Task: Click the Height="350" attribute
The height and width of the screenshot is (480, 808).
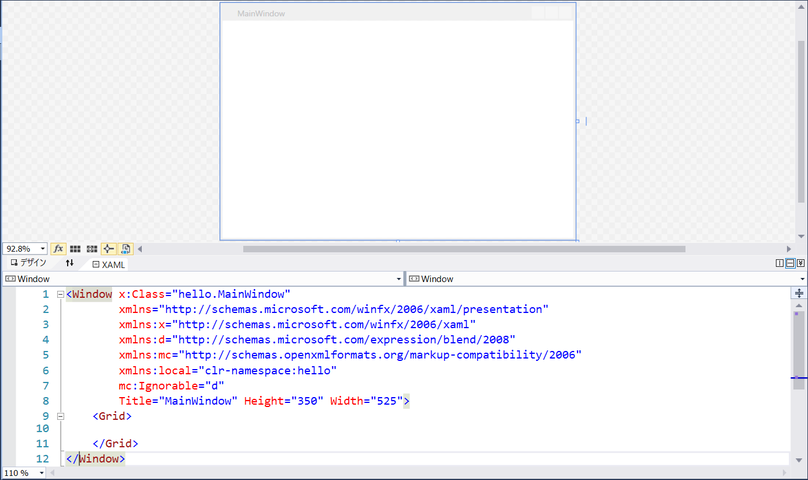Action: coord(283,401)
